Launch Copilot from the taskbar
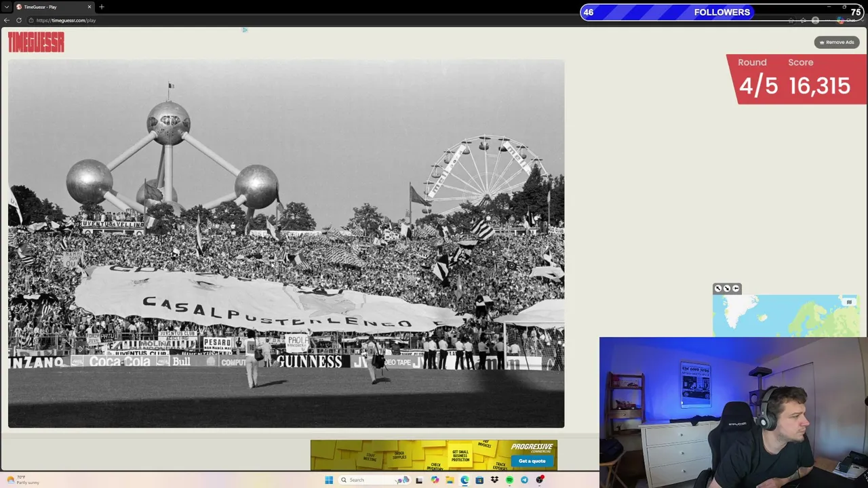This screenshot has width=868, height=488. click(x=435, y=480)
